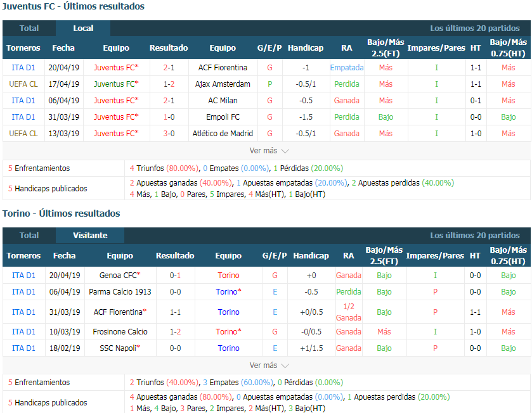Image resolution: width=532 pixels, height=413 pixels.
Task: Click '3 Empates (60.00%)' in Torino summary
Action: [238, 382]
